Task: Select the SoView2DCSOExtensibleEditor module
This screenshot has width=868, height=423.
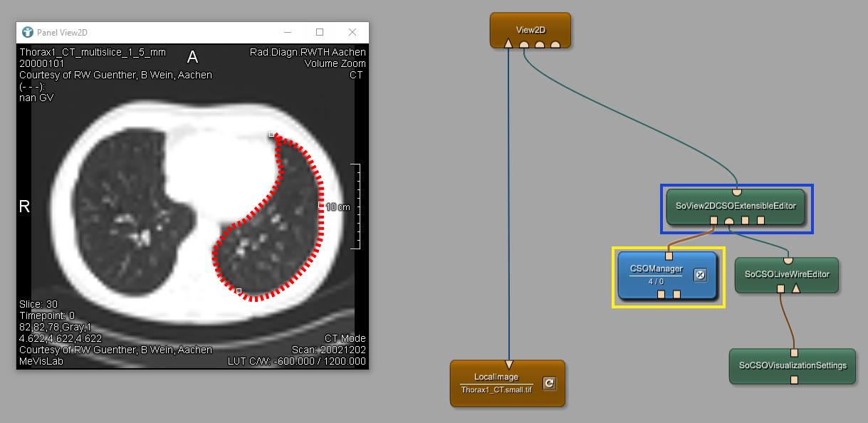Action: (x=737, y=205)
